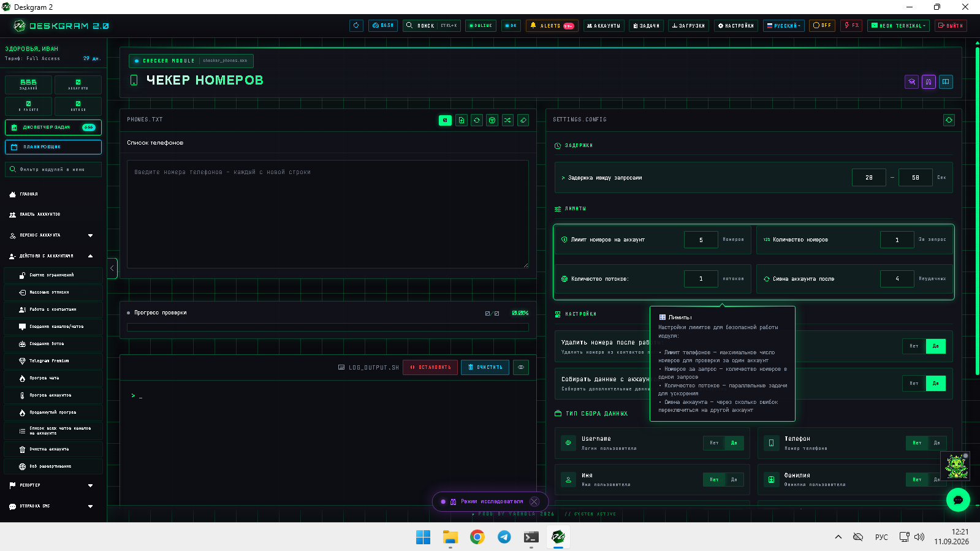The height and width of the screenshot is (551, 980).
Task: Open File Explorer from the taskbar
Action: (450, 537)
